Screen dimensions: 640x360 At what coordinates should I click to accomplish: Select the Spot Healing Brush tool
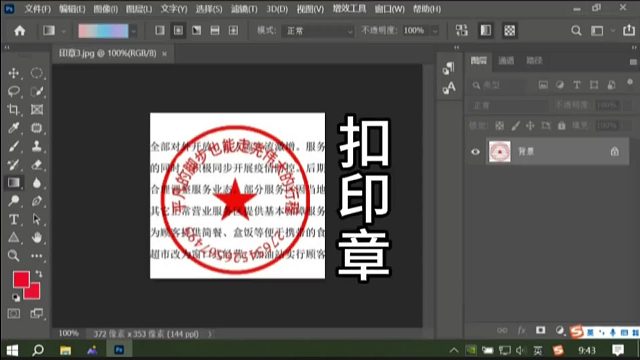pos(37,128)
